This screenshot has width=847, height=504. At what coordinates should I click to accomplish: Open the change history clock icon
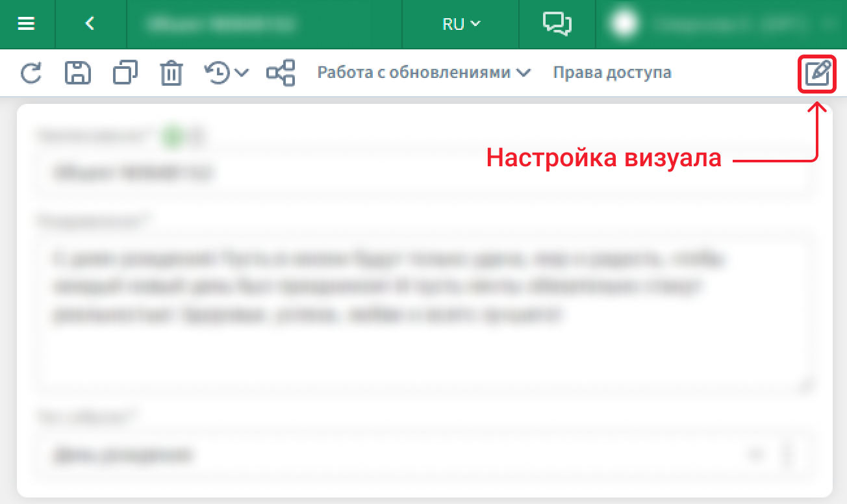tap(218, 73)
